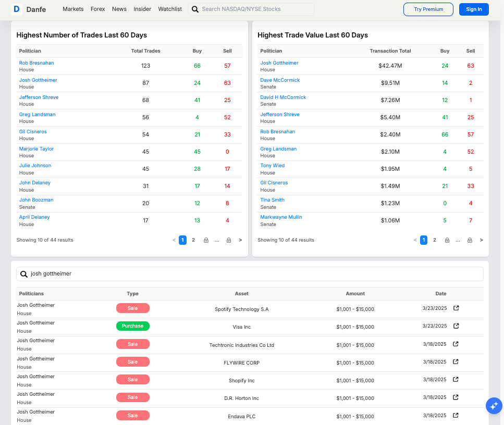Open the Insider nav item
This screenshot has height=425, width=504.
point(142,9)
